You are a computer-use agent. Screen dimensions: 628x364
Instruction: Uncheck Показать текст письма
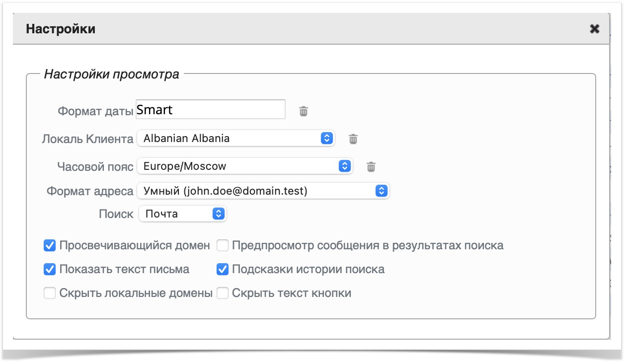(49, 269)
